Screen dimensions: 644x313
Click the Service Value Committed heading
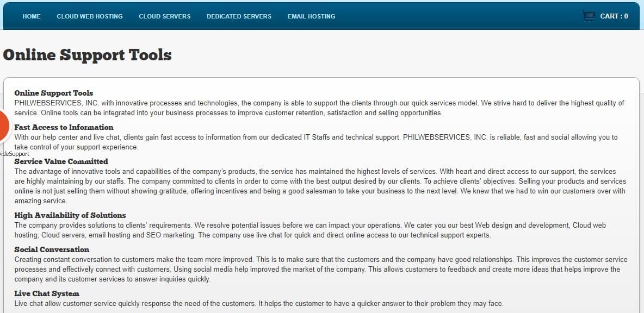[61, 161]
